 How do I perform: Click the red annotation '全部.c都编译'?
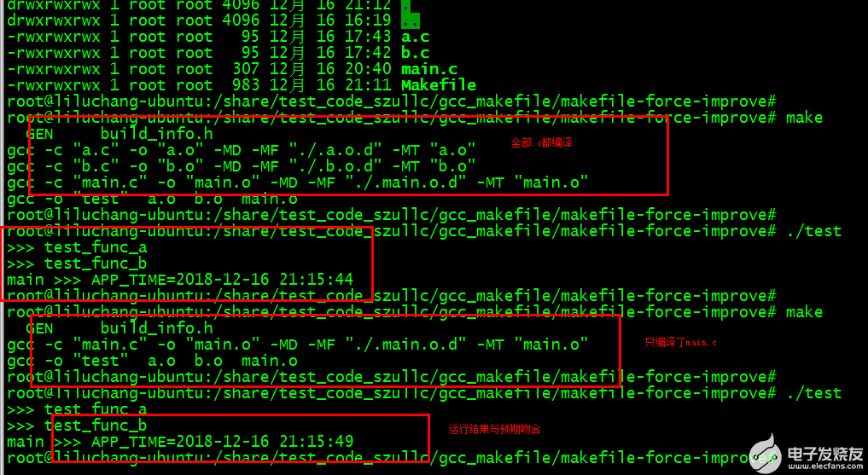[x=541, y=142]
